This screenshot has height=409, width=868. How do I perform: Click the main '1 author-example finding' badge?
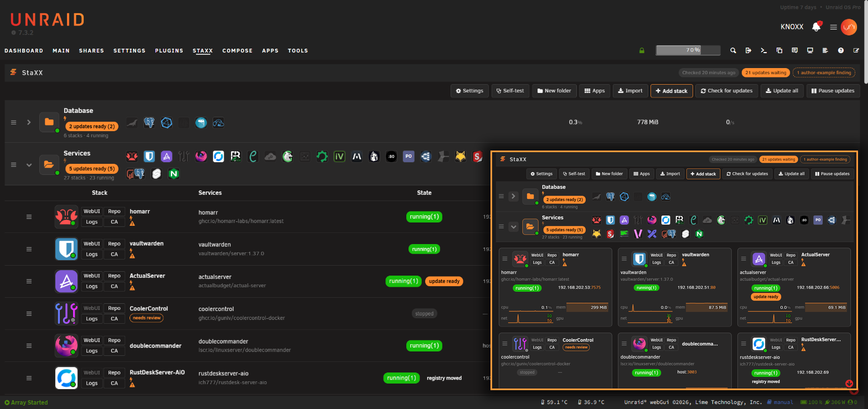pyautogui.click(x=824, y=73)
